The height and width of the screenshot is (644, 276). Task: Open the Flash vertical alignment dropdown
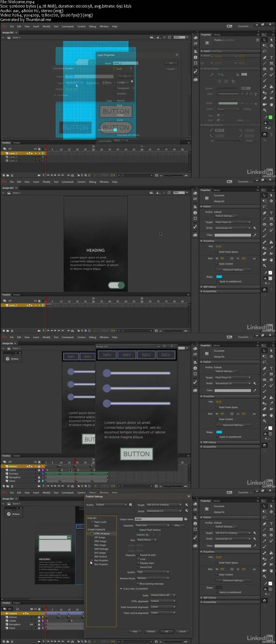point(163,613)
